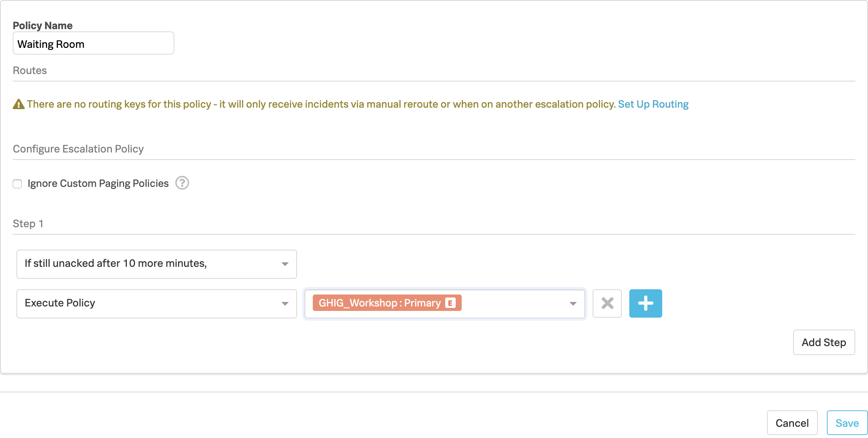Toggle the Ignore Custom Paging Policies checkbox

pos(17,184)
